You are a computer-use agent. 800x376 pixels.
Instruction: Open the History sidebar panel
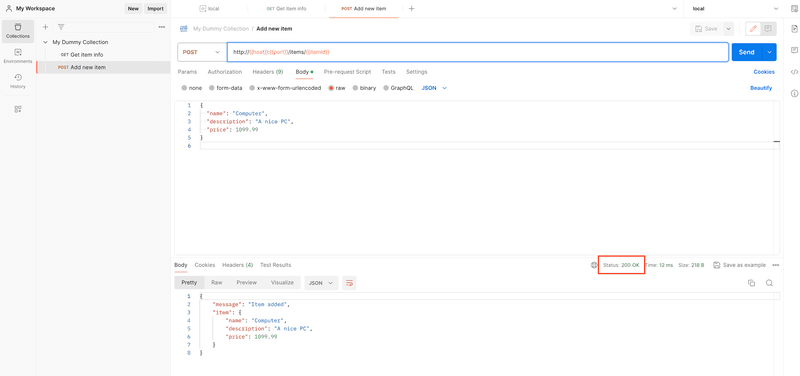[x=18, y=81]
